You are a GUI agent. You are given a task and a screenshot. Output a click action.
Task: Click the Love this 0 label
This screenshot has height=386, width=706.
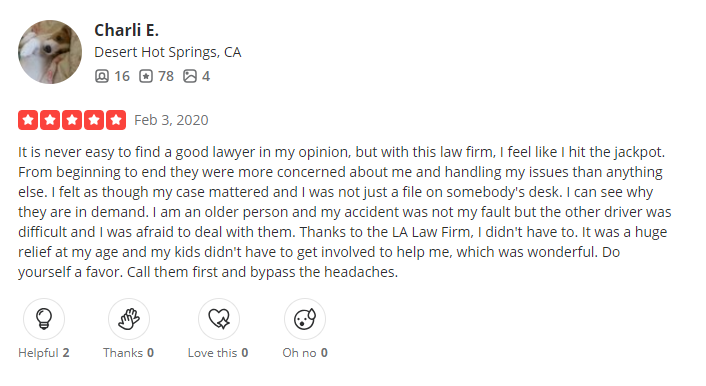218,353
